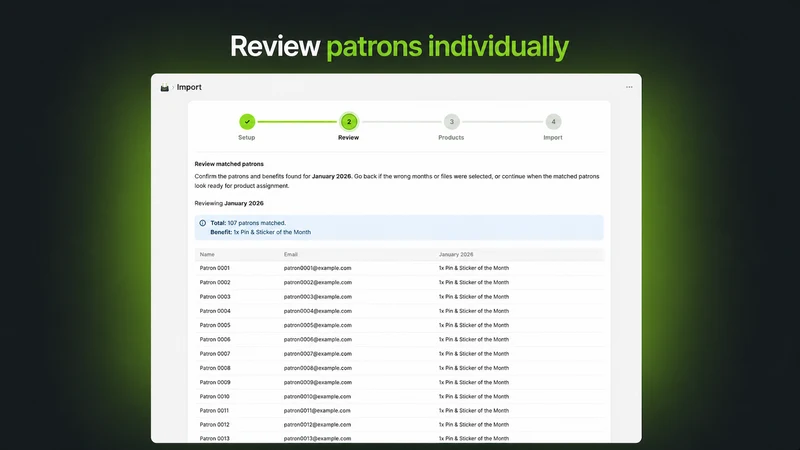Image resolution: width=800 pixels, height=450 pixels.
Task: Click the benefit cell in Patron 0006 row
Action: pos(473,339)
